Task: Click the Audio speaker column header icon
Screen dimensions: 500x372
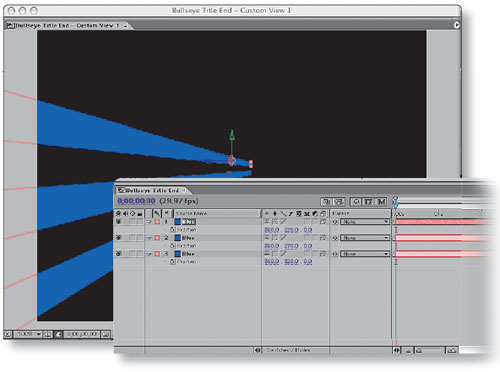Action: click(126, 213)
